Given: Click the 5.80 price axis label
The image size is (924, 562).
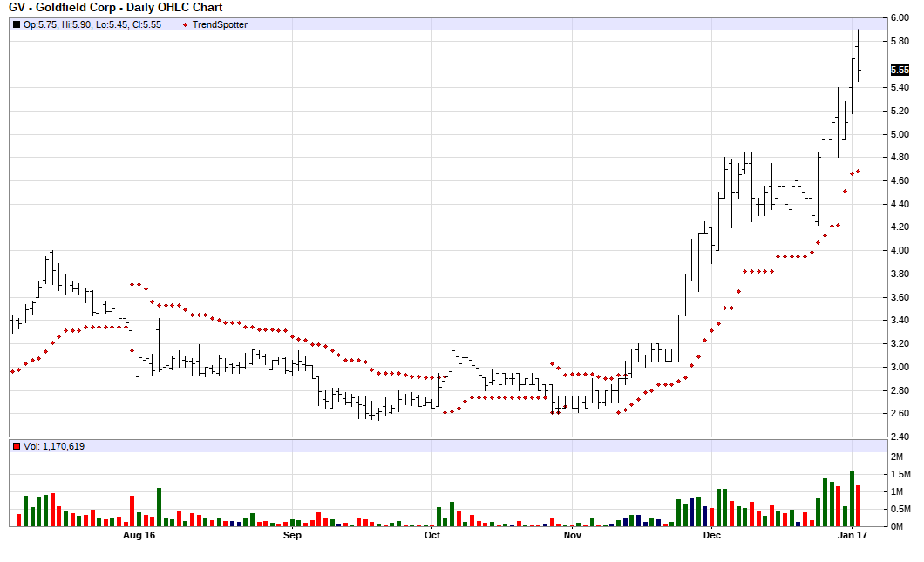Looking at the screenshot, I should point(900,41).
